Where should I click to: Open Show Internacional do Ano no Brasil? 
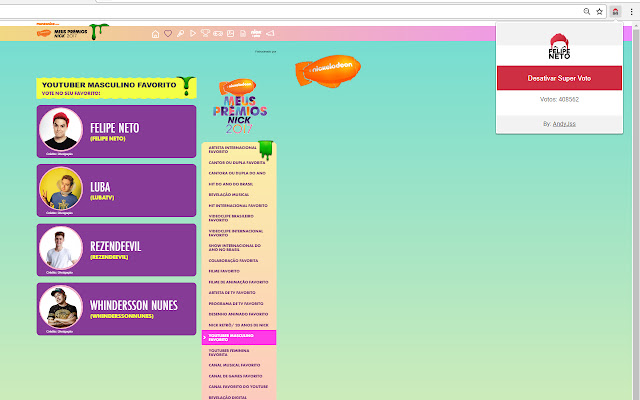pyautogui.click(x=235, y=247)
